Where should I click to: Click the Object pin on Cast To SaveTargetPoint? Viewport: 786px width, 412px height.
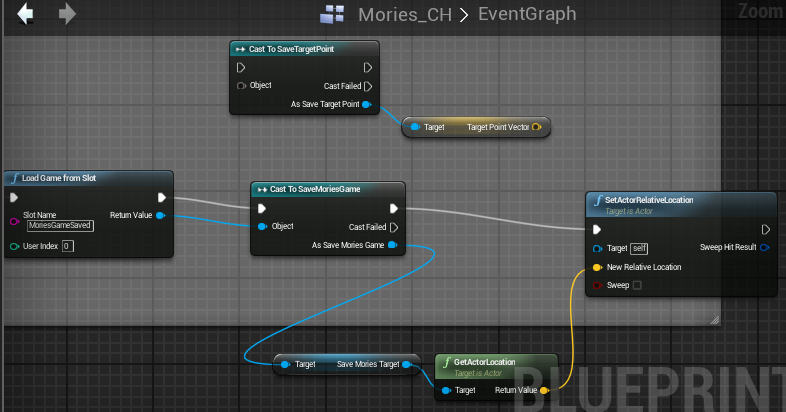pos(241,86)
